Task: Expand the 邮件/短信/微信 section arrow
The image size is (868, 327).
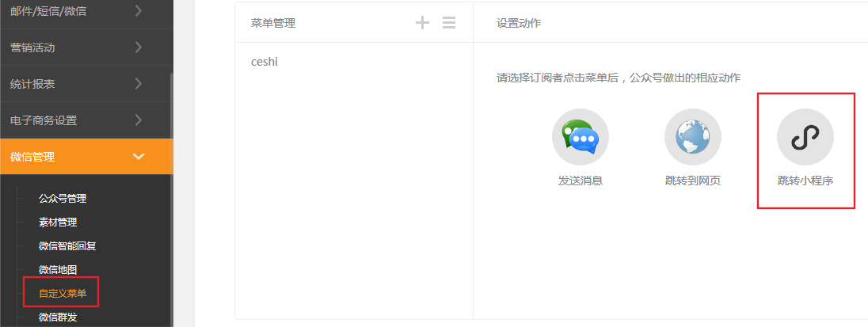Action: tap(139, 11)
